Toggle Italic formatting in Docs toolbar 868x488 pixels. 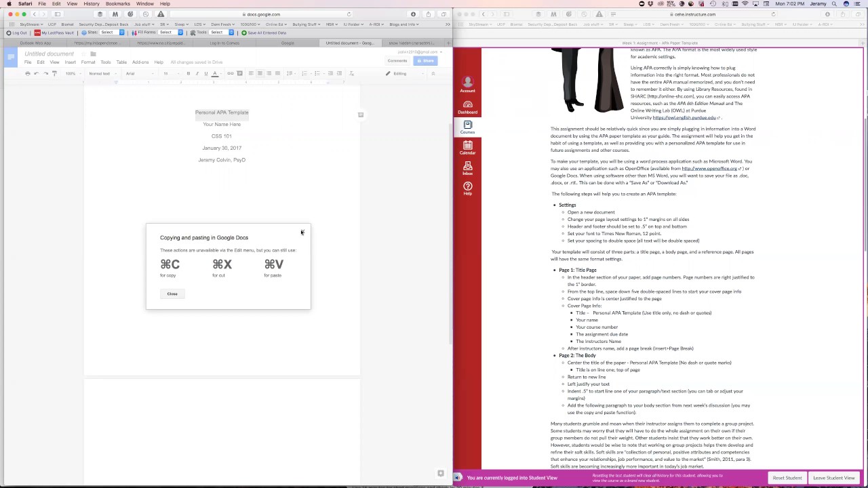tap(197, 73)
